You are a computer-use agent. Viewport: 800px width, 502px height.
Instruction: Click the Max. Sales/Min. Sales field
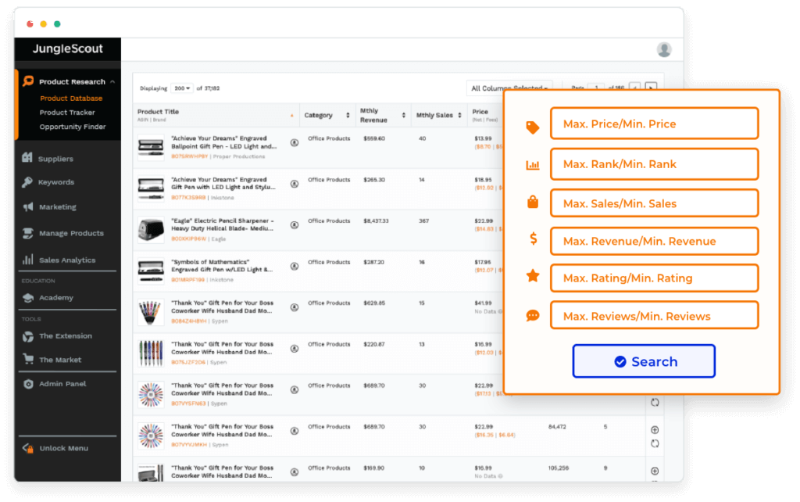[654, 203]
